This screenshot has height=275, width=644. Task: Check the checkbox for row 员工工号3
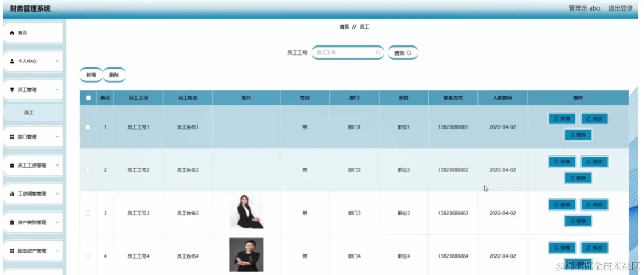click(88, 213)
